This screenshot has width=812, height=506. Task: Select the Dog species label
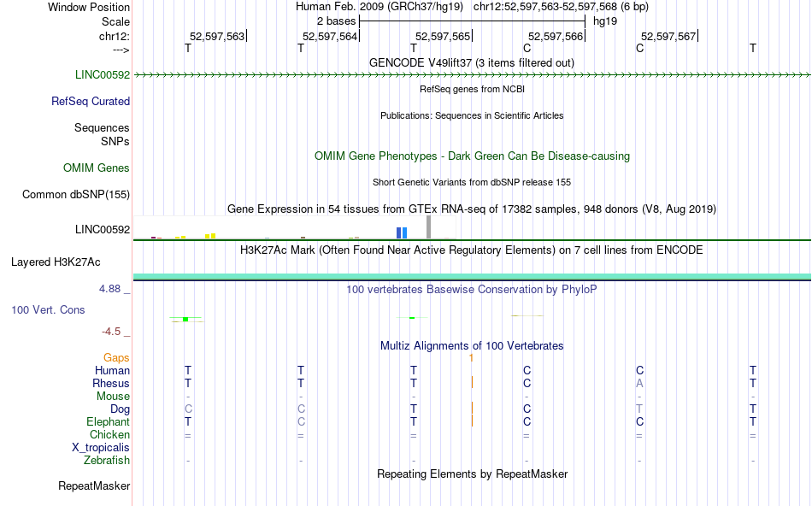coord(120,409)
